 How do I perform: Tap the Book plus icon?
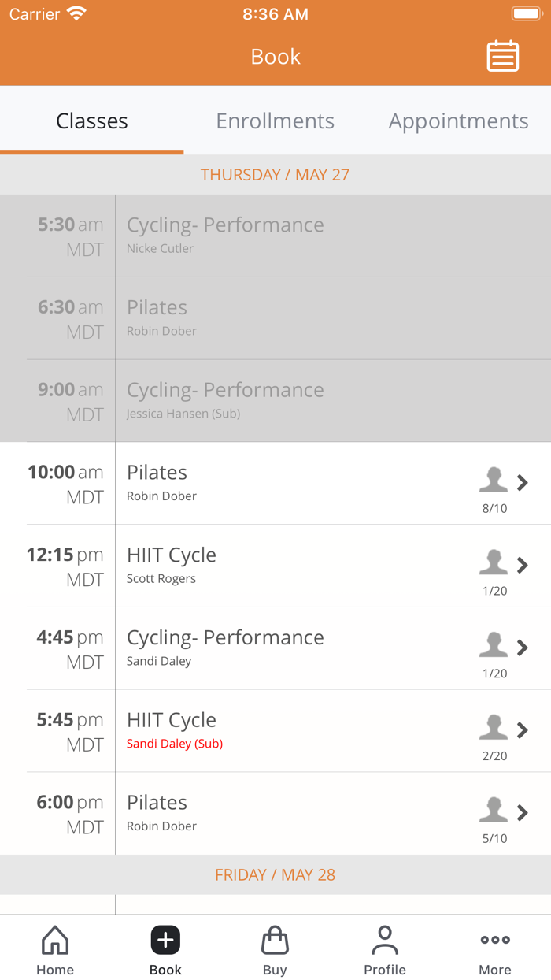click(165, 940)
